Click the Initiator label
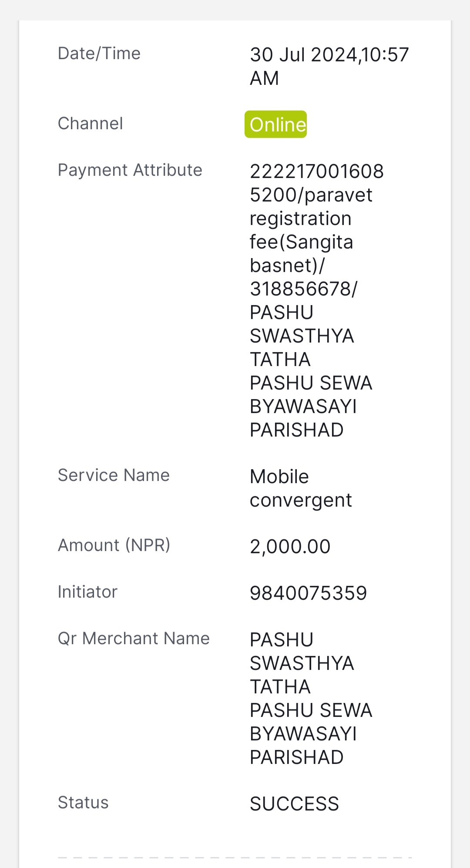Screen dimensions: 470x868 pos(87,592)
